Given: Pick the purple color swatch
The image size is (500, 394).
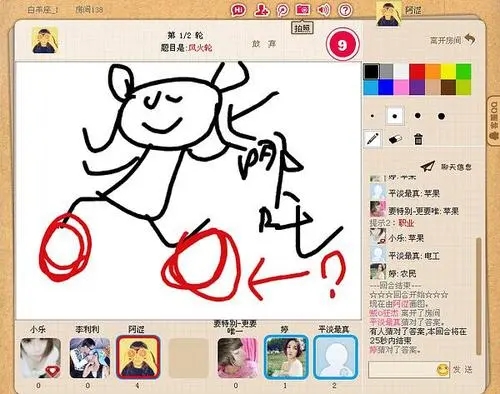Looking at the screenshot, I should point(417,87).
